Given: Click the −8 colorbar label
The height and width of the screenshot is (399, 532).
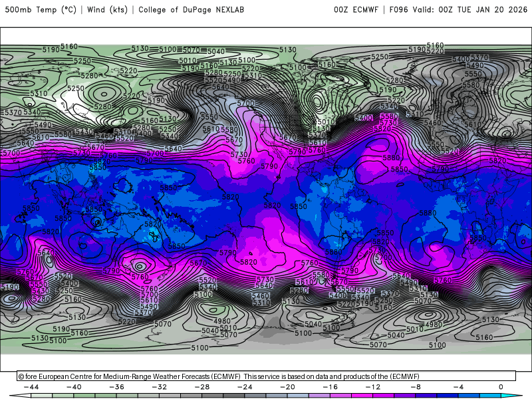Looking at the screenshot, I should (x=416, y=387).
